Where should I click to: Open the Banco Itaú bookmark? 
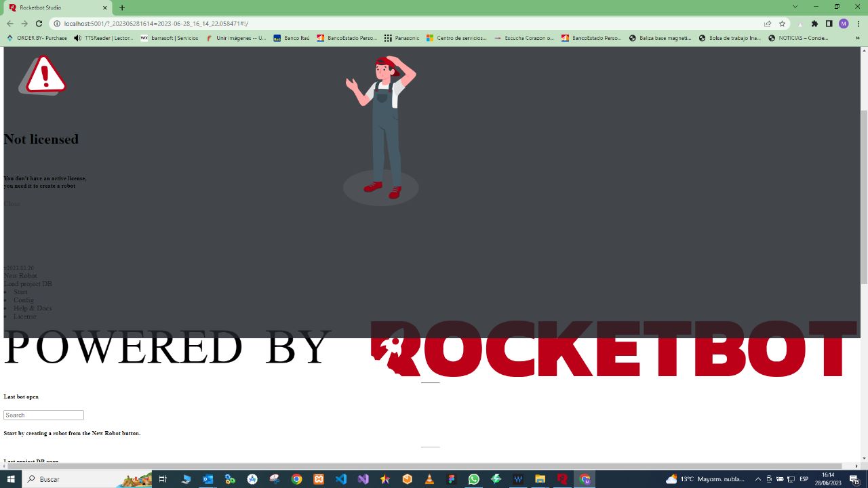coord(292,39)
